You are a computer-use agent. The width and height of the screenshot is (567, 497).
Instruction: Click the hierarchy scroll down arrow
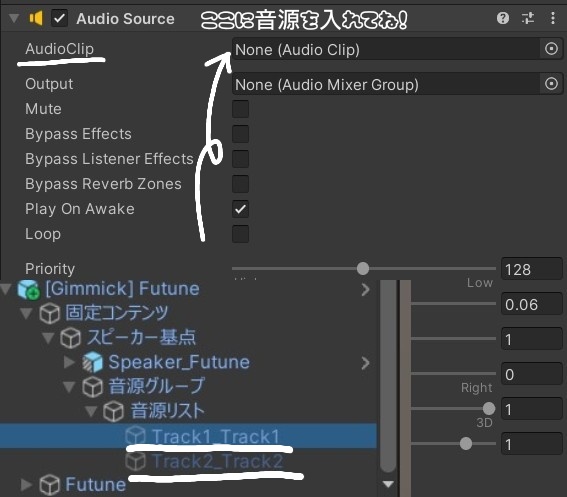click(388, 484)
